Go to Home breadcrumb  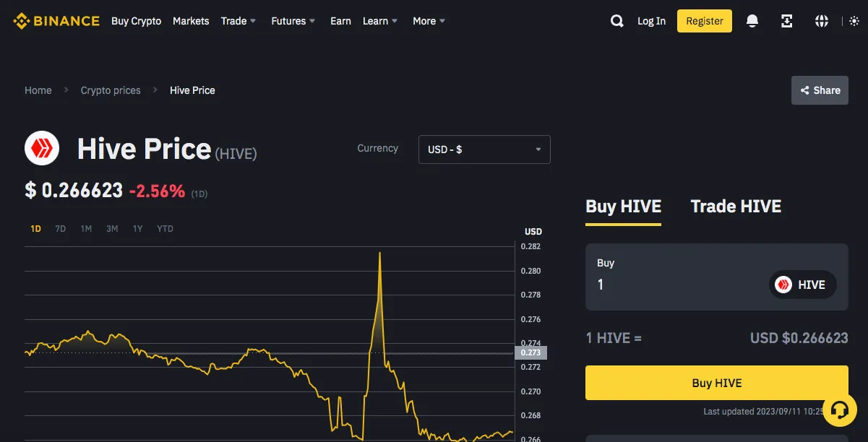(x=38, y=90)
